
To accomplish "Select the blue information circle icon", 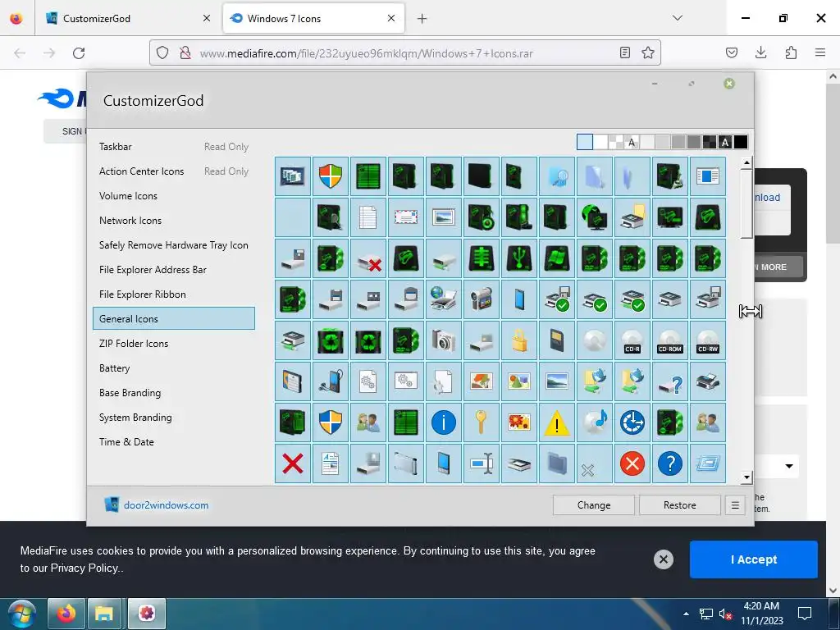I will 444,422.
